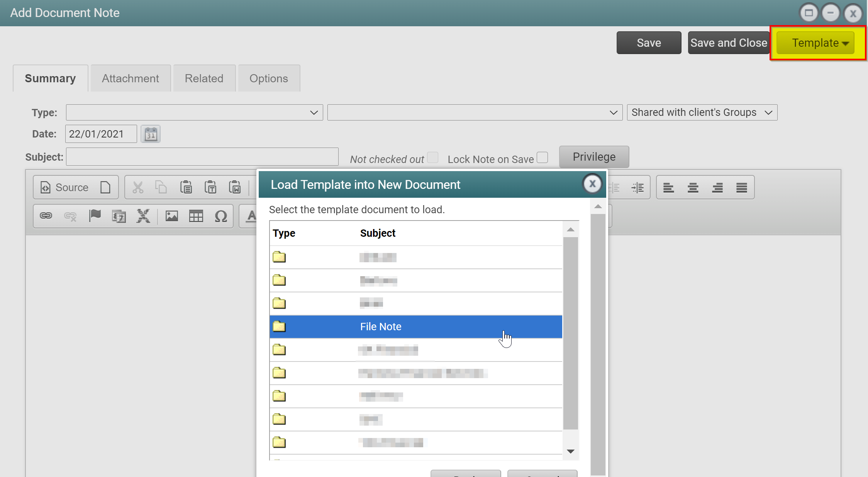Center align text via toolbar icon
The width and height of the screenshot is (868, 477).
pyautogui.click(x=693, y=188)
